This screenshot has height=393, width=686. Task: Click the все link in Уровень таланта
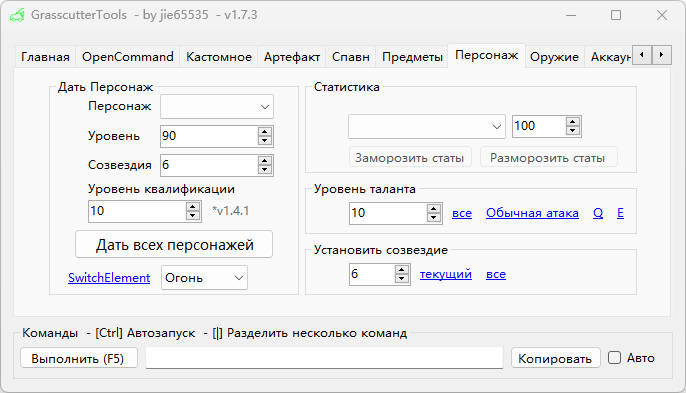(462, 213)
